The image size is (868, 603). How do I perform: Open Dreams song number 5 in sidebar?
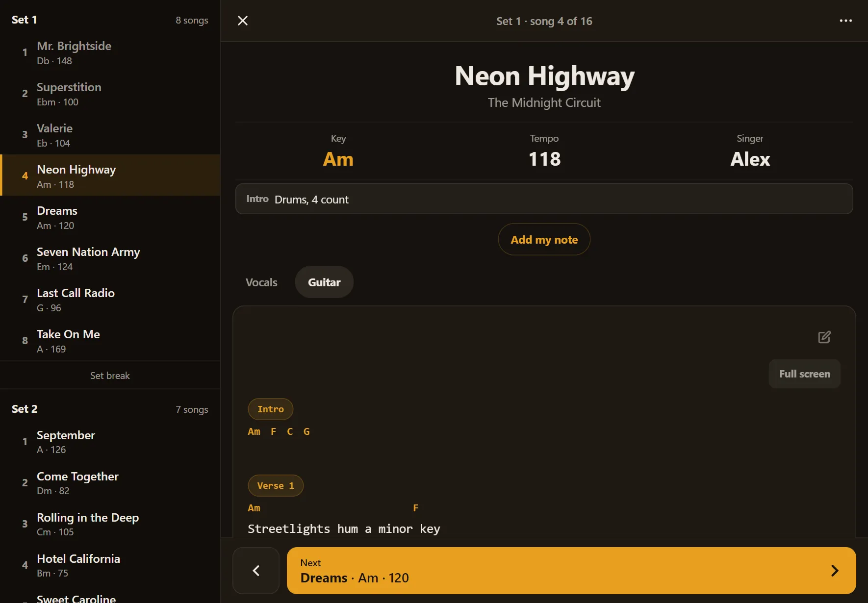point(110,217)
